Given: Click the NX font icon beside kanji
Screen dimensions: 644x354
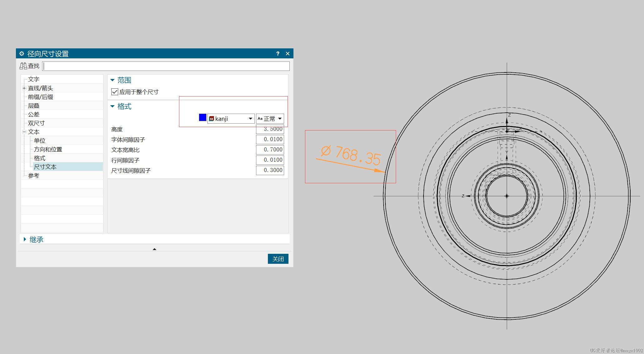Looking at the screenshot, I should tap(211, 119).
